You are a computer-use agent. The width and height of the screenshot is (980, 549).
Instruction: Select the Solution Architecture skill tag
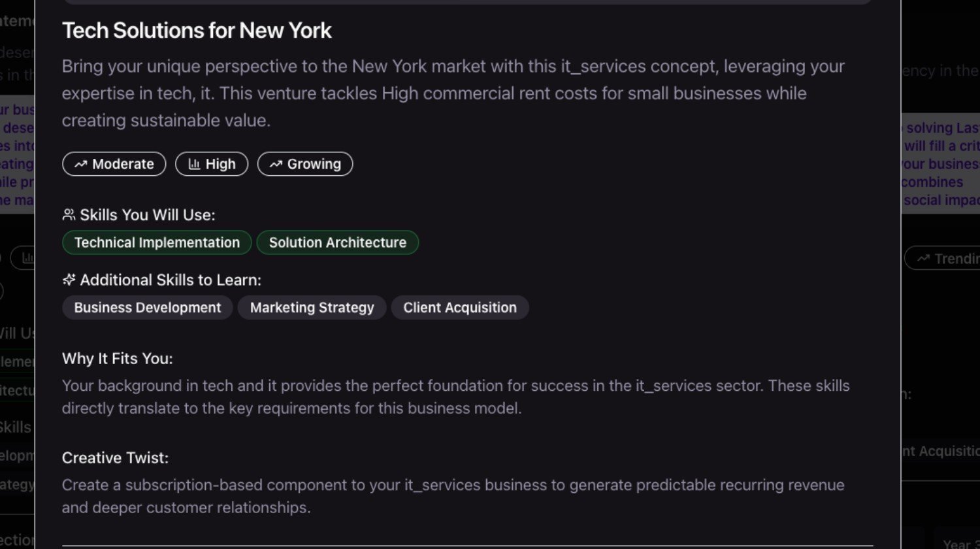[338, 242]
